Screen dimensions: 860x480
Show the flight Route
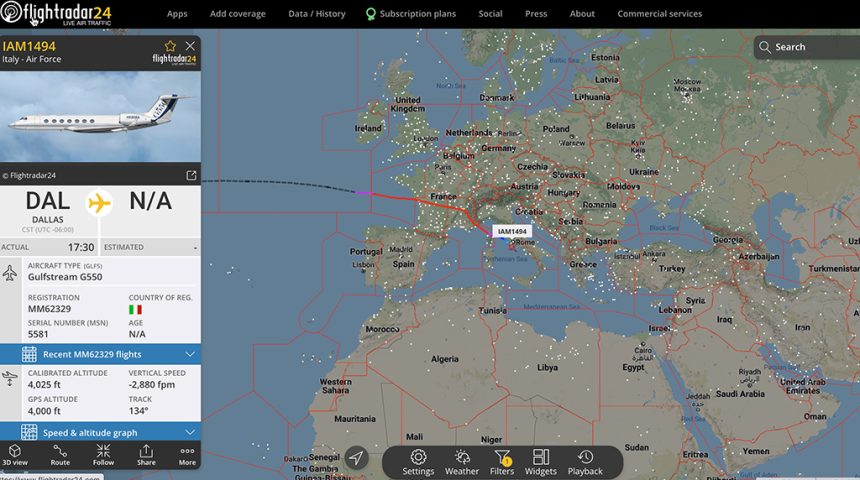click(x=60, y=455)
